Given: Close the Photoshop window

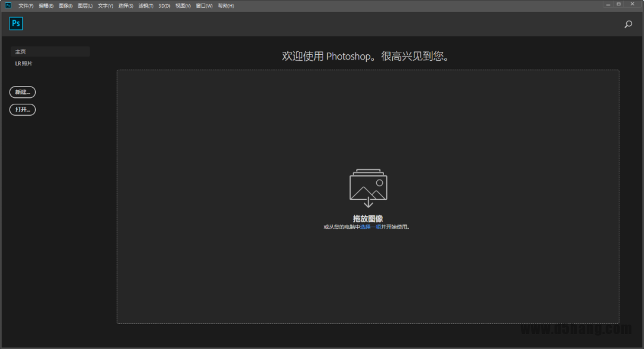Looking at the screenshot, I should tap(633, 5).
